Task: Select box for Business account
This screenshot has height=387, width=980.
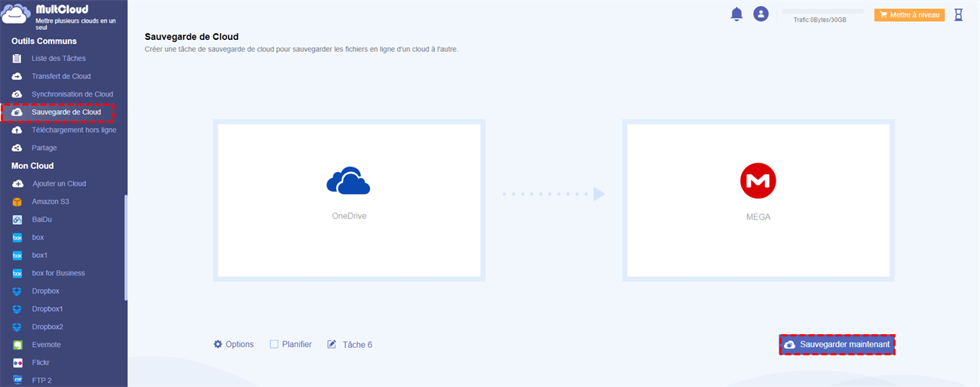Action: pos(58,273)
